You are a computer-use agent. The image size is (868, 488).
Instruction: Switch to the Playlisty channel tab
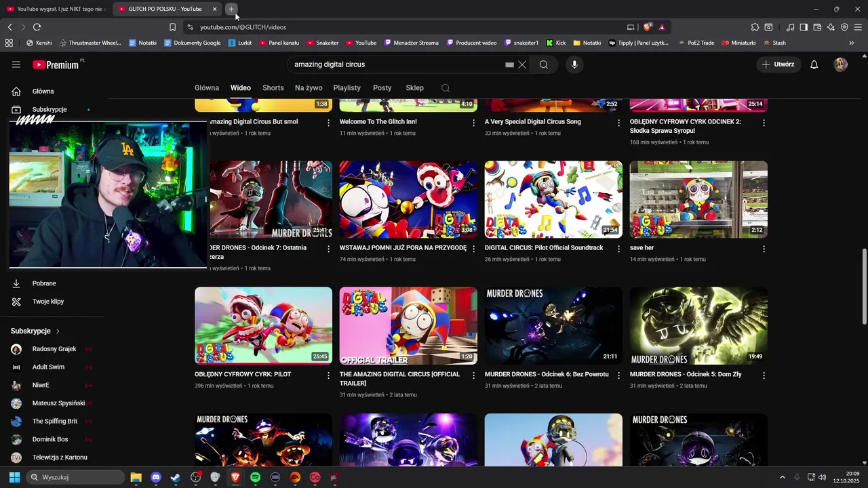[347, 88]
